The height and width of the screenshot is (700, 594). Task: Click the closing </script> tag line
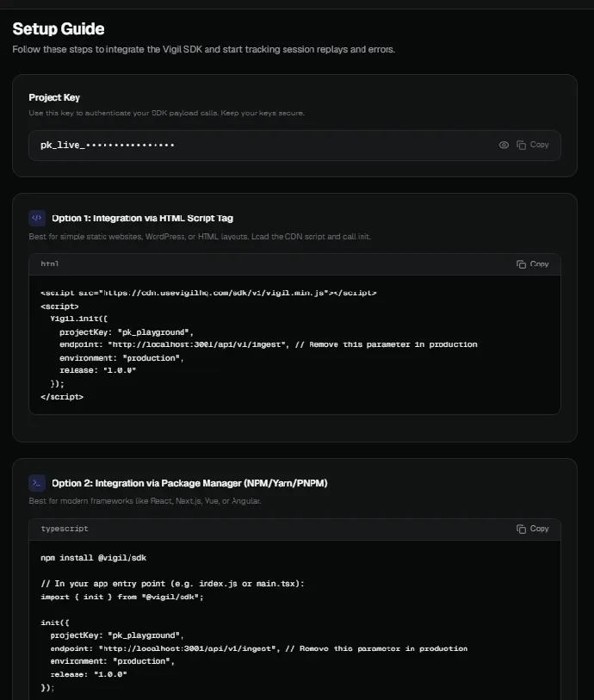point(62,397)
